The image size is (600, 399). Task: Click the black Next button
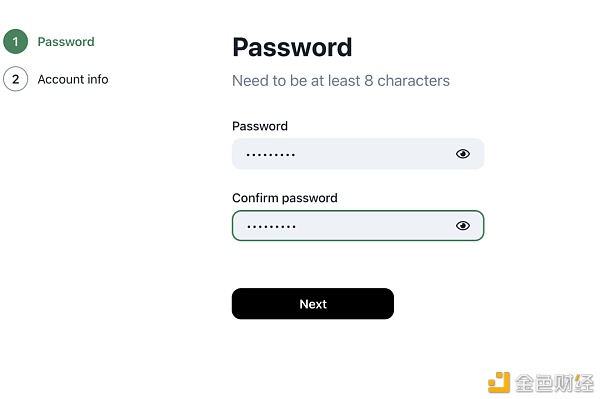313,304
